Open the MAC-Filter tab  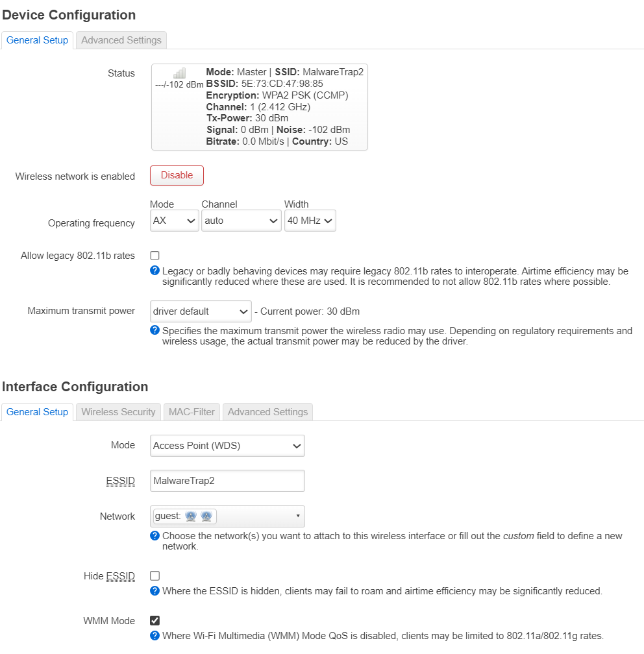pyautogui.click(x=192, y=412)
